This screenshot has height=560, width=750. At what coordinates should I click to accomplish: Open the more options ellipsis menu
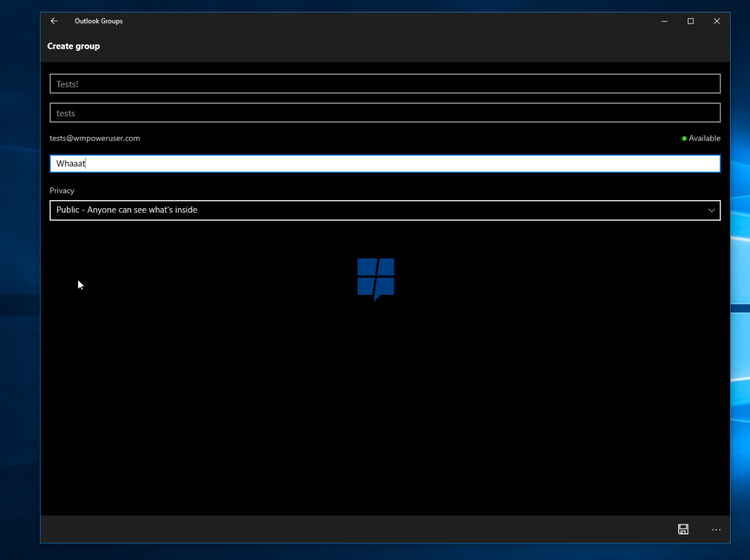coord(716,529)
